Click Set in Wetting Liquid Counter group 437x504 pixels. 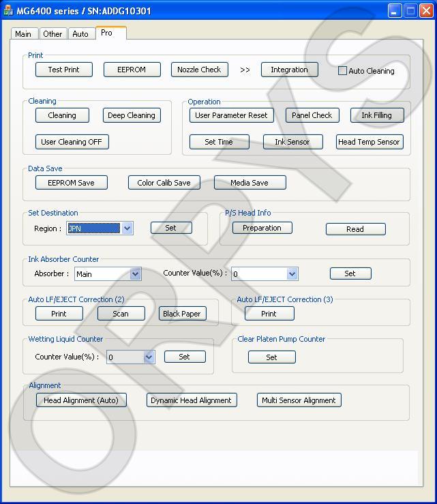pos(185,357)
